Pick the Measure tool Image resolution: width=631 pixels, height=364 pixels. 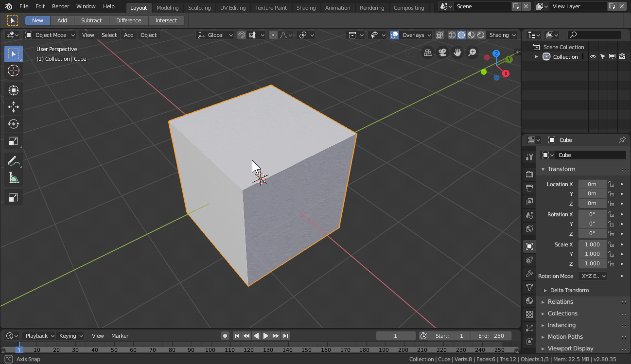pyautogui.click(x=14, y=178)
